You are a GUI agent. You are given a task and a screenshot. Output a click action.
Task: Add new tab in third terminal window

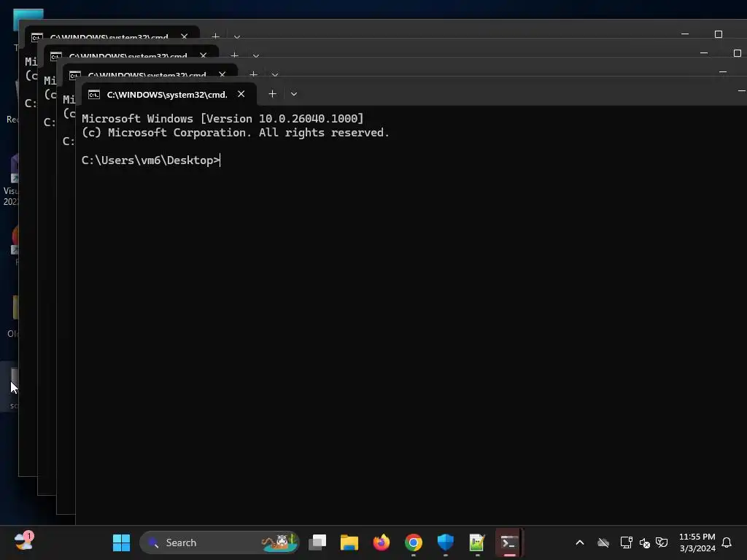pyautogui.click(x=234, y=55)
